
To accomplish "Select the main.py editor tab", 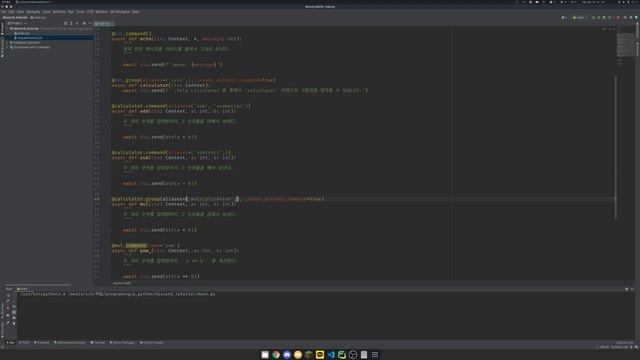I will click(x=103, y=24).
